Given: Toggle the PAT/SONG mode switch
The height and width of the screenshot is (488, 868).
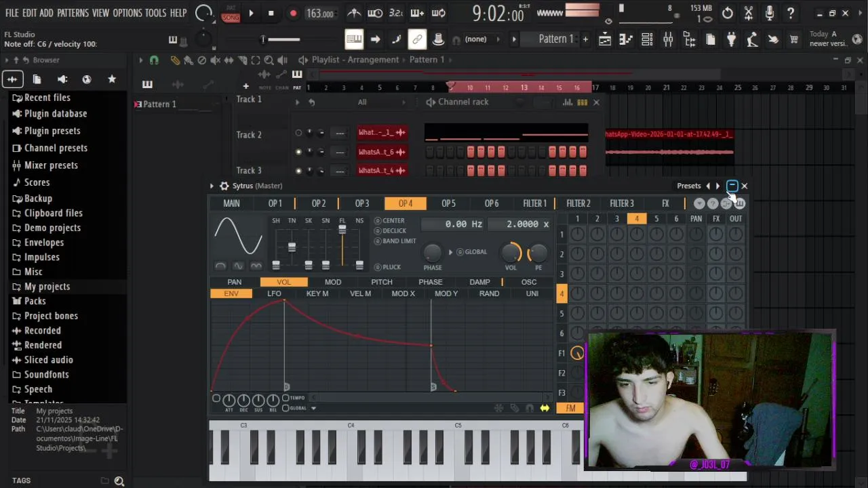Looking at the screenshot, I should point(231,14).
